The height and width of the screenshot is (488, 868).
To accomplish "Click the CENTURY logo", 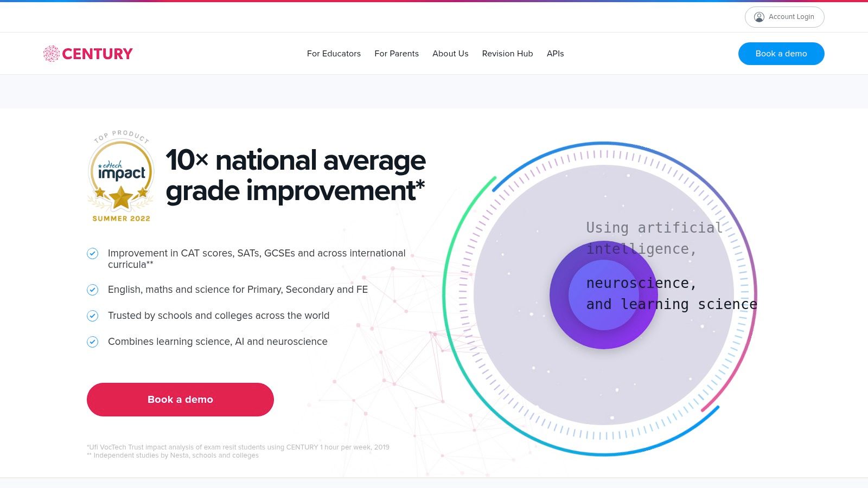I will click(x=88, y=54).
